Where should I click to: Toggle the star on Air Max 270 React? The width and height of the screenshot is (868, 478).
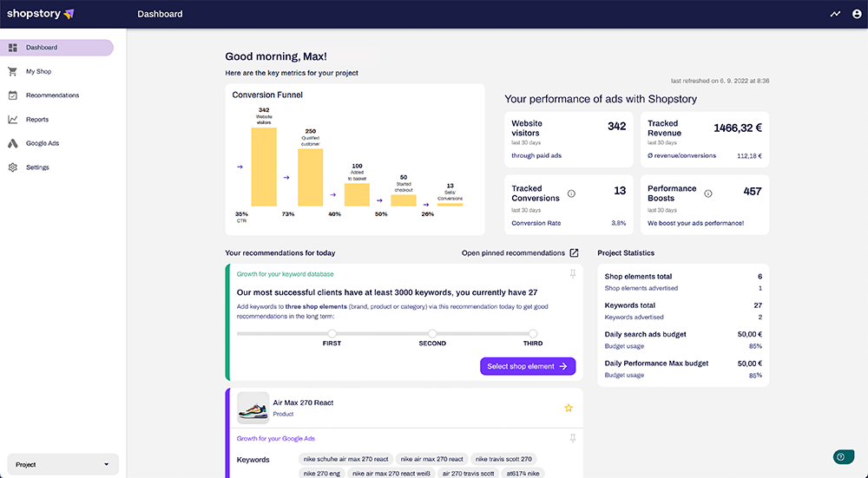coord(569,409)
